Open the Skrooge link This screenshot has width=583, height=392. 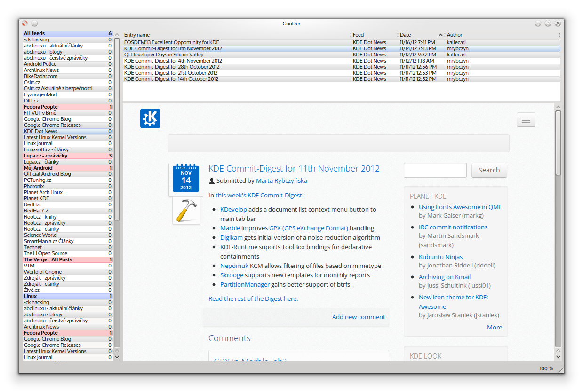tap(232, 275)
